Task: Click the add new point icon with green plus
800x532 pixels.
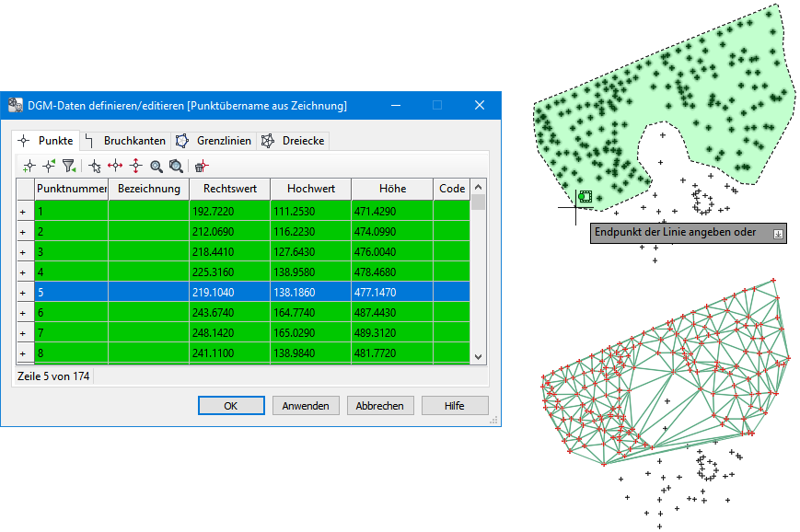Action: [29, 166]
